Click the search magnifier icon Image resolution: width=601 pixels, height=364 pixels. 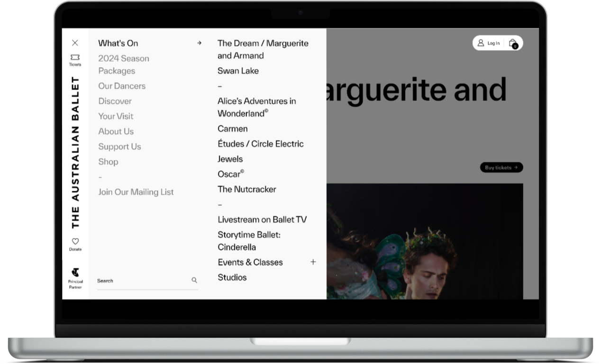194,280
